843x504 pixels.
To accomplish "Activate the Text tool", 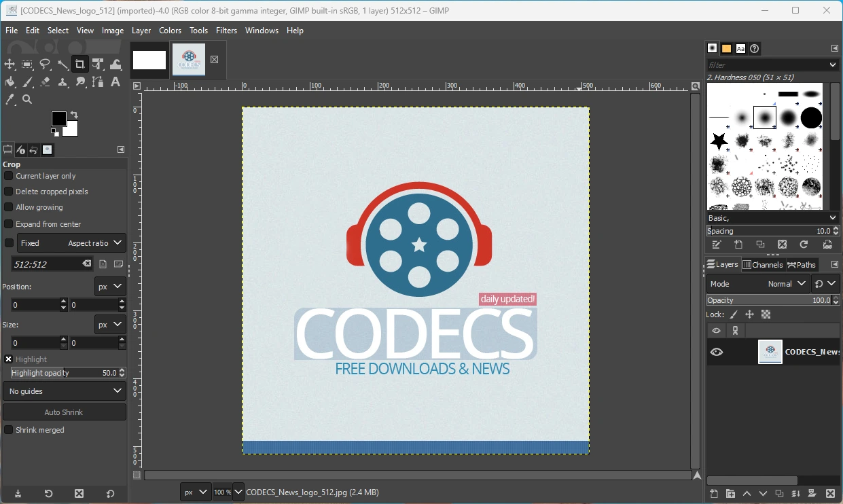I will point(115,82).
